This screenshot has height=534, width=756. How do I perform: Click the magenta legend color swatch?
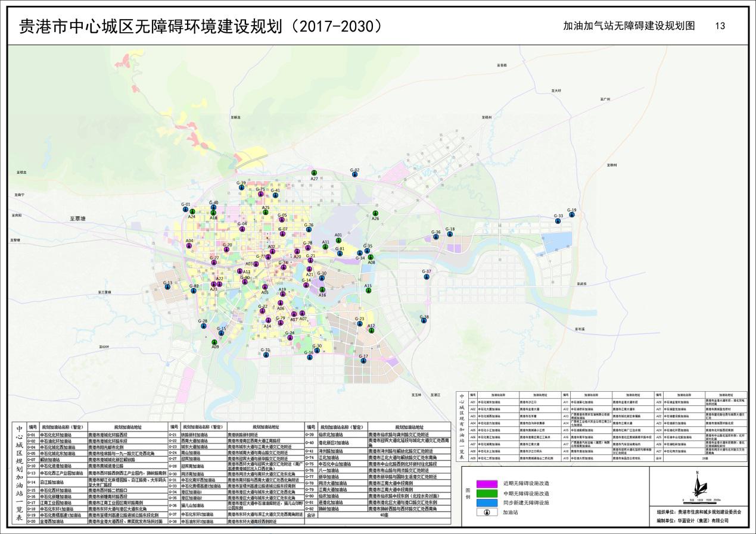coord(487,483)
